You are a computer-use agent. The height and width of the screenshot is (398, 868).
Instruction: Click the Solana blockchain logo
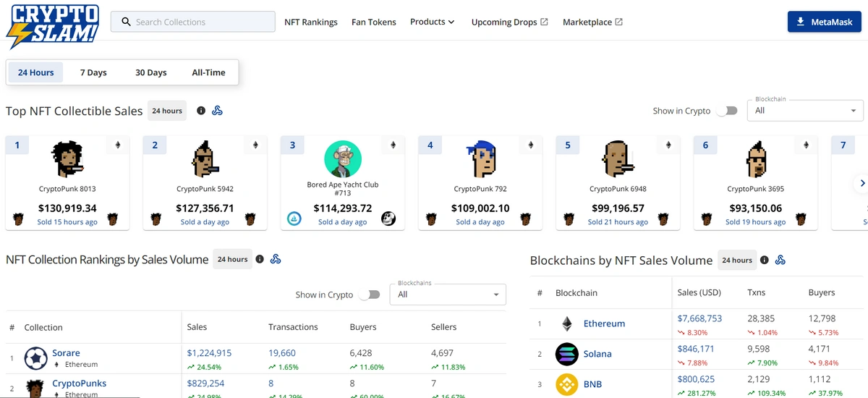[x=567, y=354]
